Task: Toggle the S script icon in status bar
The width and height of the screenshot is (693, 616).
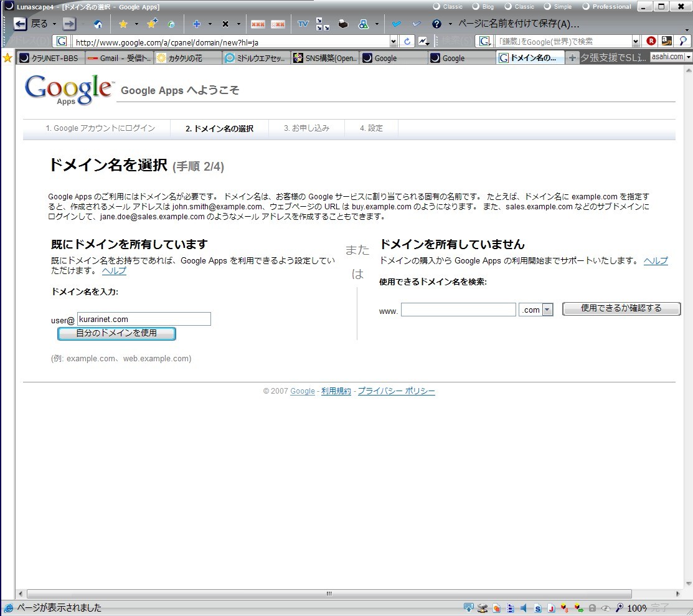Action: point(537,609)
